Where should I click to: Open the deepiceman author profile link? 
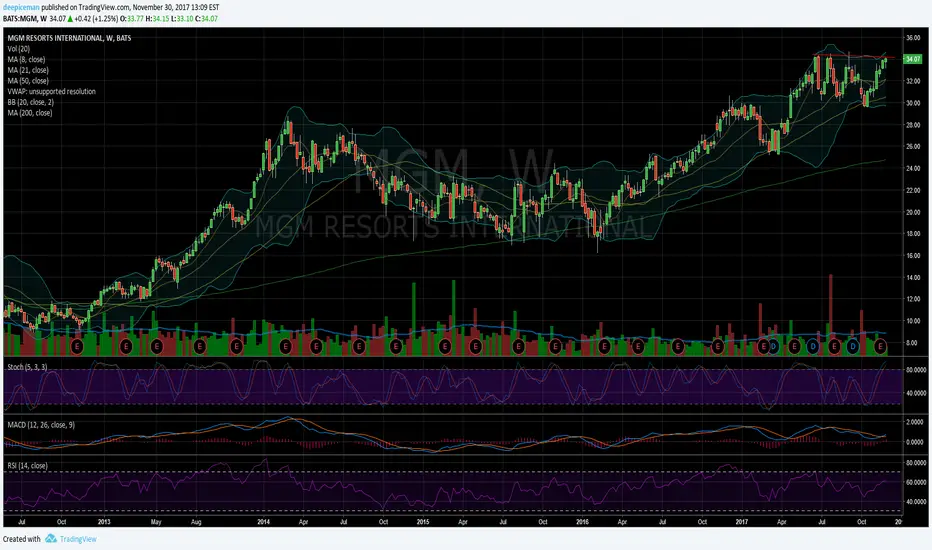coord(21,7)
